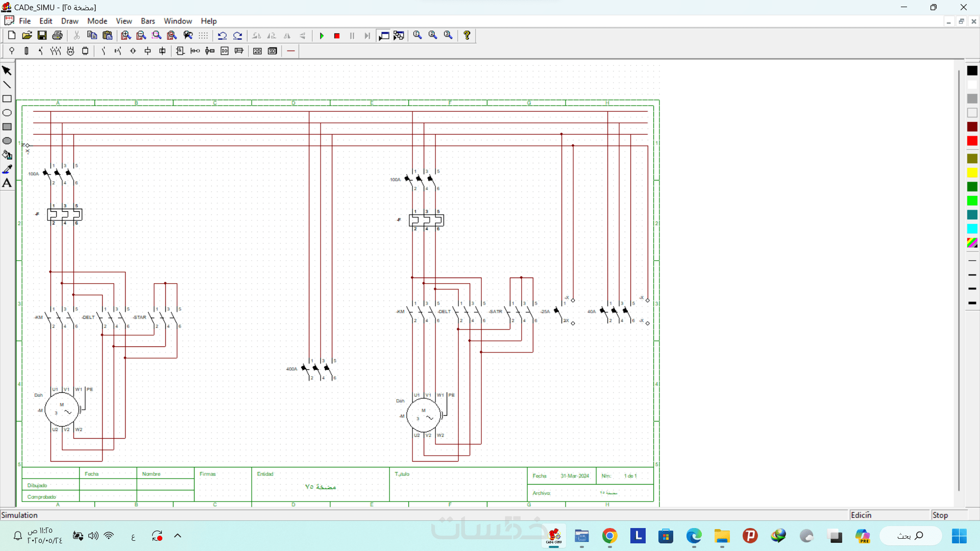Viewport: 980px width, 551px height.
Task: Start simulation with the green play button
Action: click(322, 36)
